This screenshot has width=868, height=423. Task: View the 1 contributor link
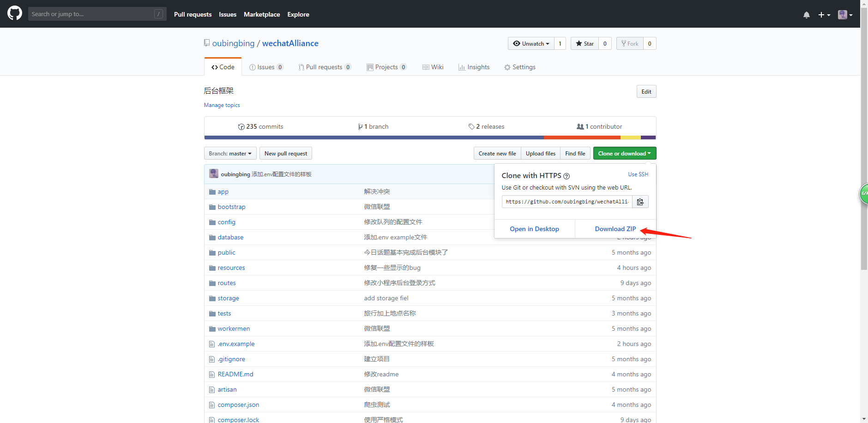coord(599,126)
